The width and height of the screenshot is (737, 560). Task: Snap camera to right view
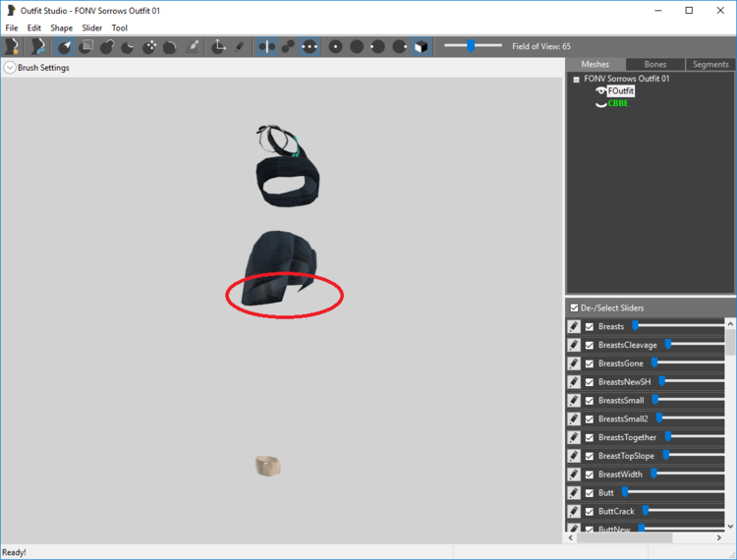pyautogui.click(x=400, y=46)
